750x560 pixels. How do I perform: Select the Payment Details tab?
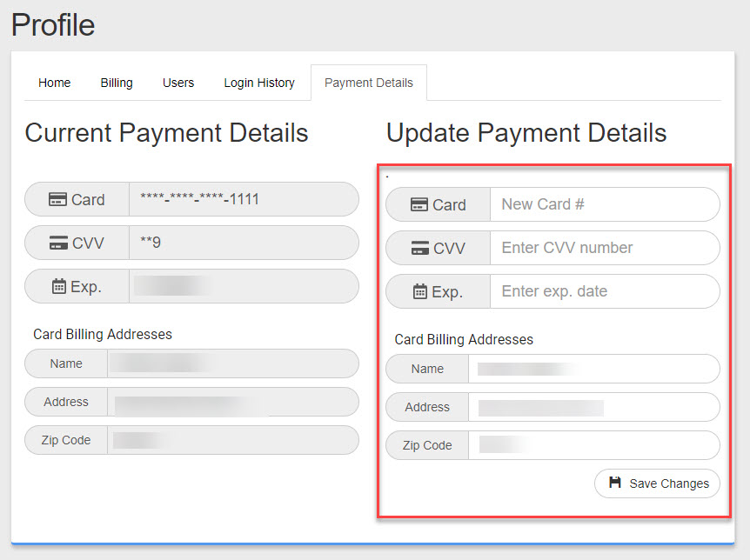tap(369, 83)
